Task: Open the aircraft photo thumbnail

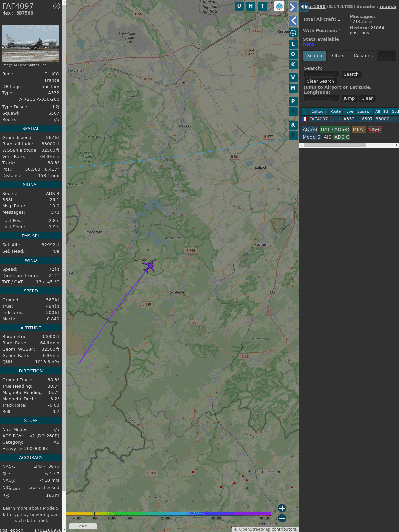Action: point(31,43)
